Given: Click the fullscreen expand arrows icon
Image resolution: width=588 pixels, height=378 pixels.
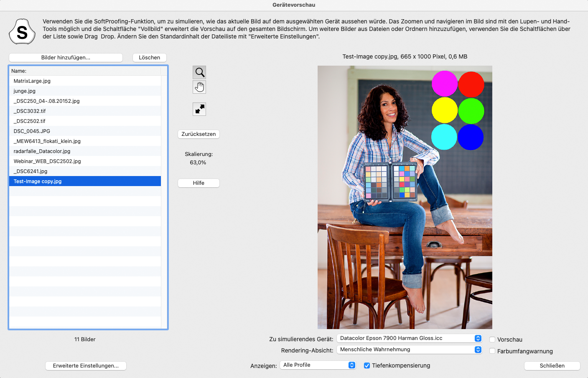Looking at the screenshot, I should [x=200, y=109].
